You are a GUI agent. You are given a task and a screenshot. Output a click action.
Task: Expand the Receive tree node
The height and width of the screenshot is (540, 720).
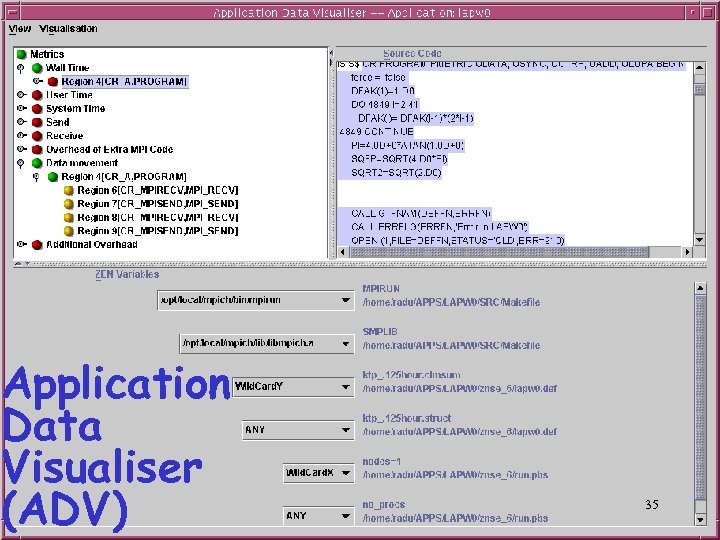[x=21, y=135]
